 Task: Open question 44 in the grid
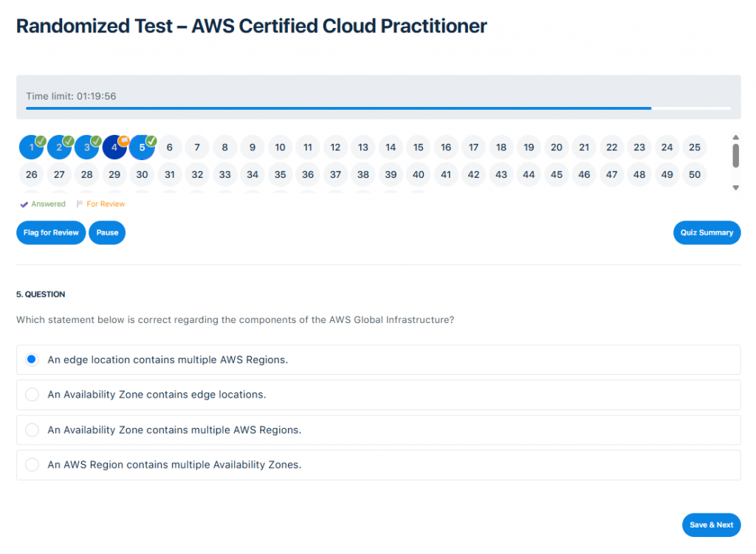(x=529, y=174)
